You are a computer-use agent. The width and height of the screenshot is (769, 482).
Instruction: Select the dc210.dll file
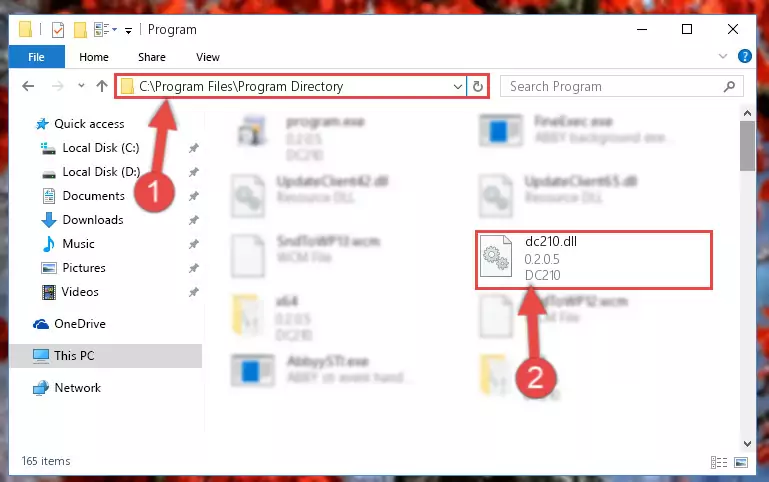click(x=593, y=259)
